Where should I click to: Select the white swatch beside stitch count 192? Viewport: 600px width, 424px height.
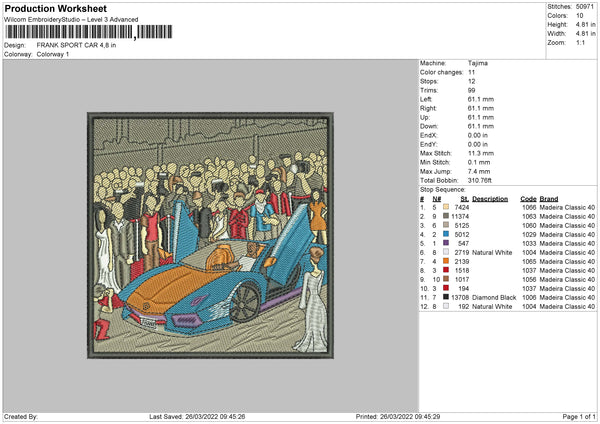(x=446, y=306)
